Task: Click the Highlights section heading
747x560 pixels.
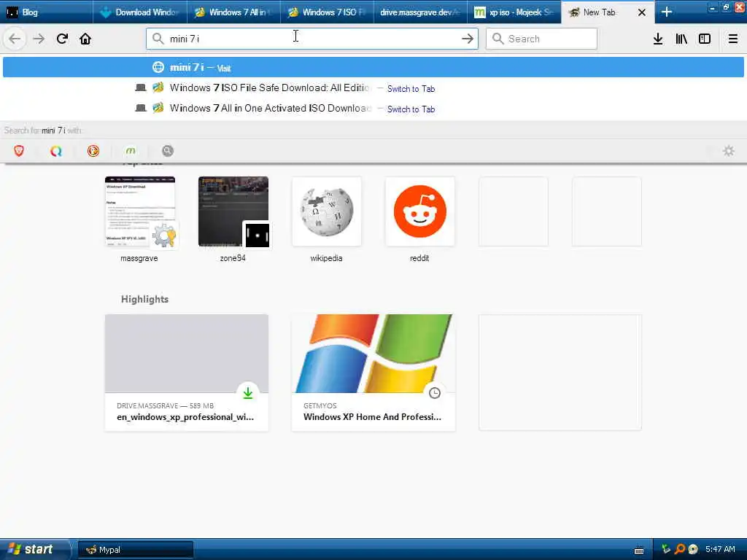Action: point(145,299)
